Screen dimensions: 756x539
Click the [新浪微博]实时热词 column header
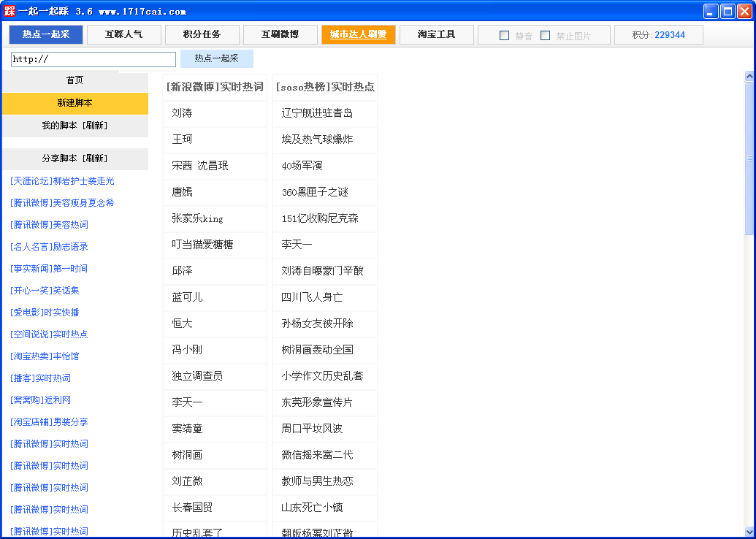tap(215, 87)
